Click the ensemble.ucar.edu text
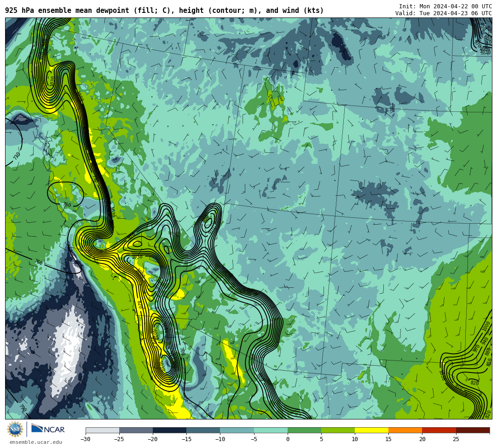This screenshot has width=497, height=448. tap(36, 442)
